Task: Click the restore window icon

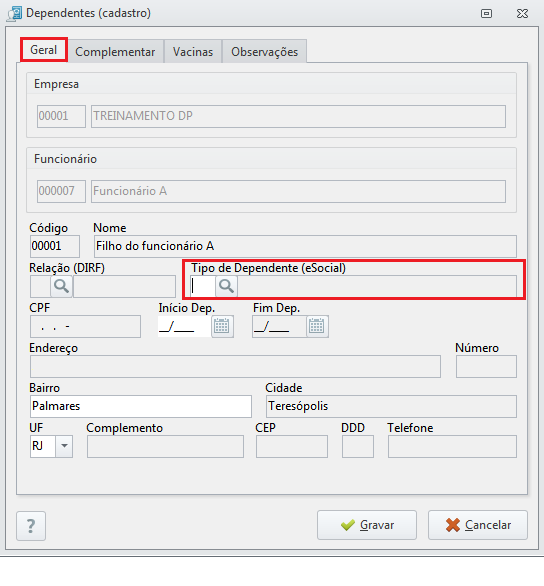Action: point(486,14)
